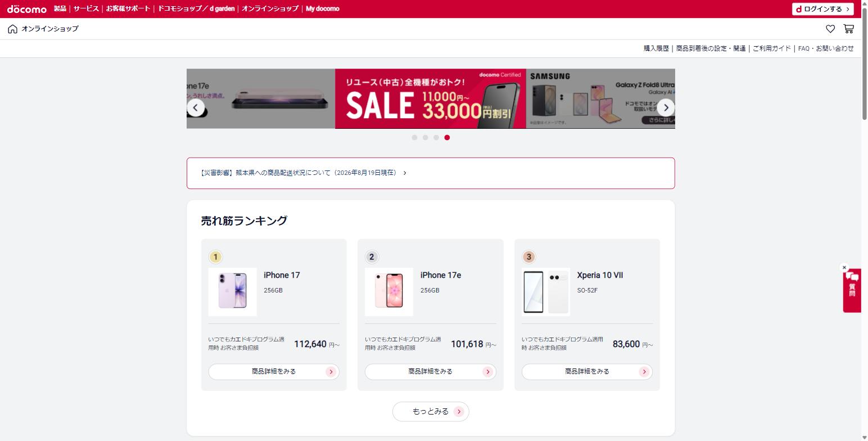Click the rank 1 gold badge

(215, 257)
